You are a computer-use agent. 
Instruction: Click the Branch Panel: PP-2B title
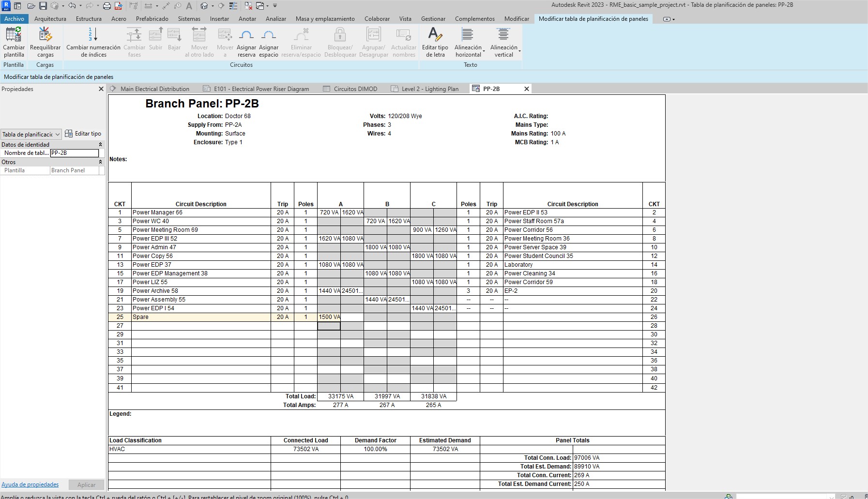pos(202,104)
